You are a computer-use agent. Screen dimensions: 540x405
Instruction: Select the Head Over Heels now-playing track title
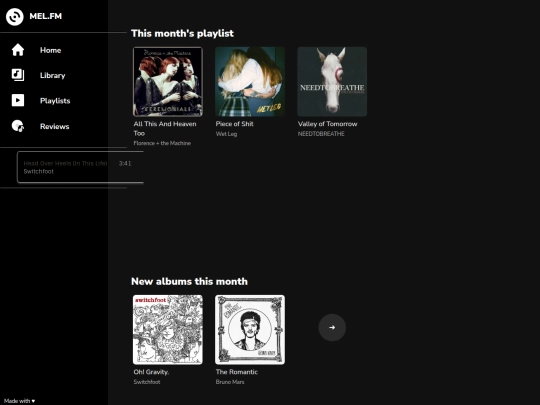click(65, 163)
